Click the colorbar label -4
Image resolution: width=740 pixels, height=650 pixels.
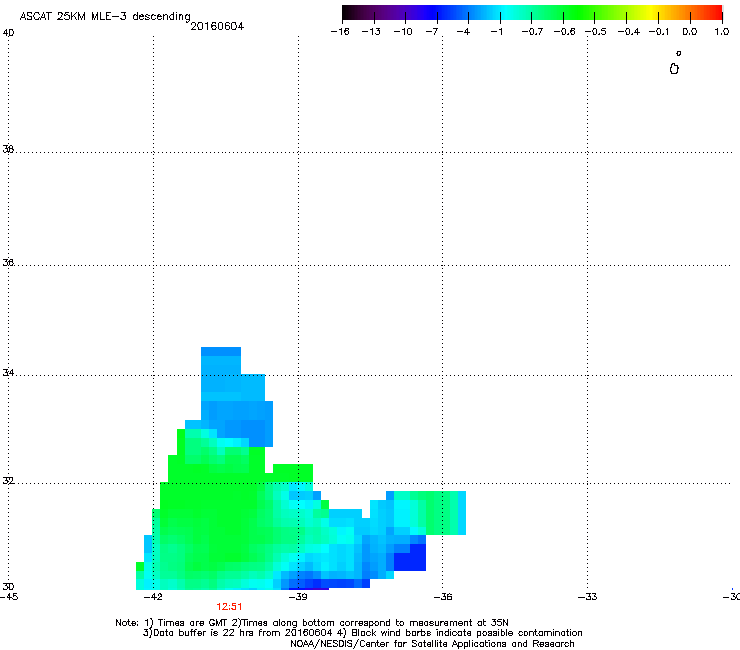(463, 32)
